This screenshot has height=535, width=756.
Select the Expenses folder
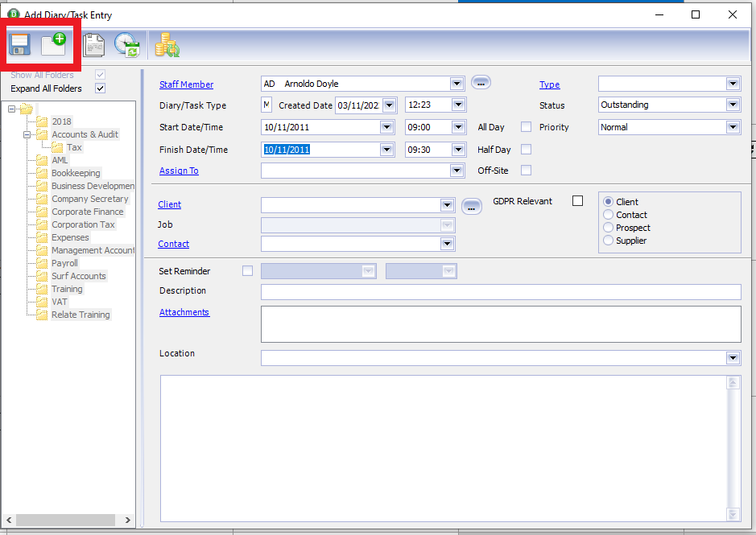click(70, 237)
